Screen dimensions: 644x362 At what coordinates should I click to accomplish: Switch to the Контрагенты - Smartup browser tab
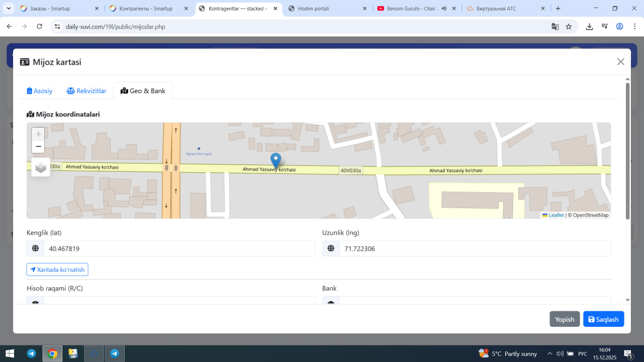tap(147, 9)
